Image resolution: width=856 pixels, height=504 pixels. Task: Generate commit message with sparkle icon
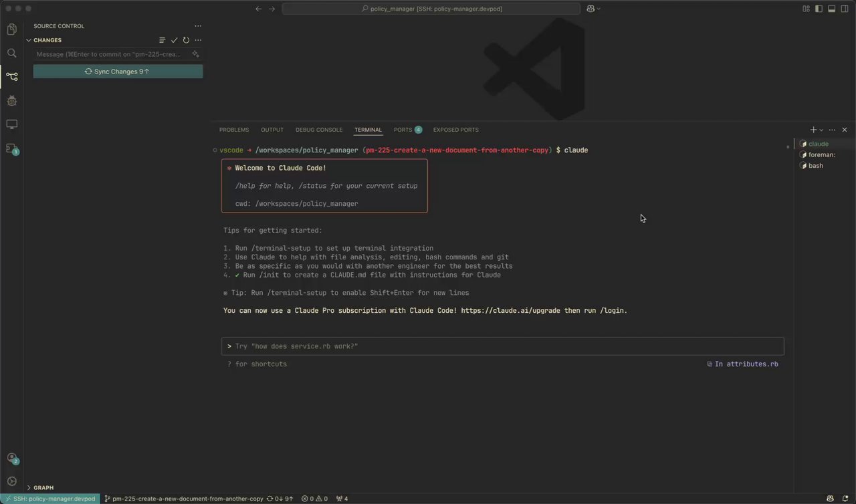pyautogui.click(x=195, y=54)
